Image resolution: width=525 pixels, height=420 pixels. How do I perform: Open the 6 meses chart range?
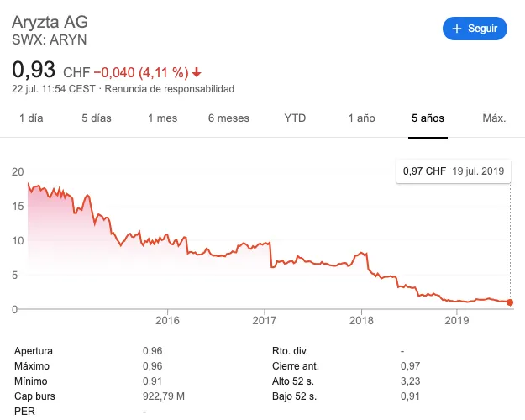coord(228,118)
